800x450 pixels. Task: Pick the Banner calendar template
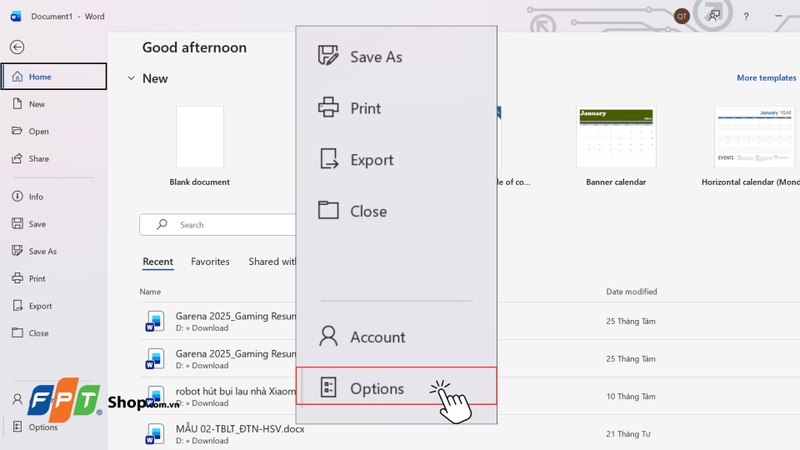point(616,137)
